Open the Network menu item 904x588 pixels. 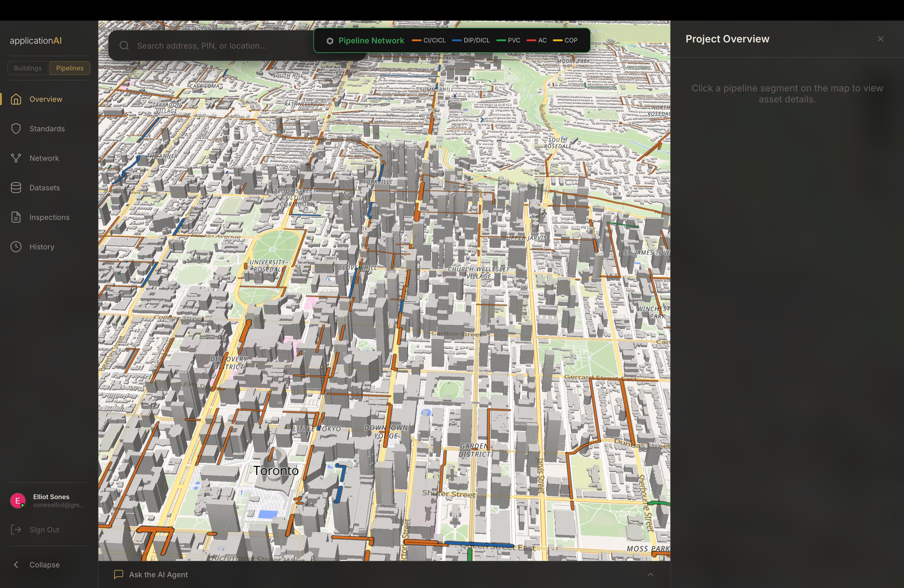point(44,158)
